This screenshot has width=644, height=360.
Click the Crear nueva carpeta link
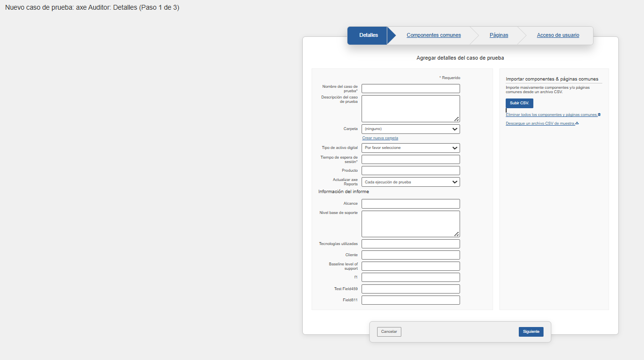tap(380, 138)
